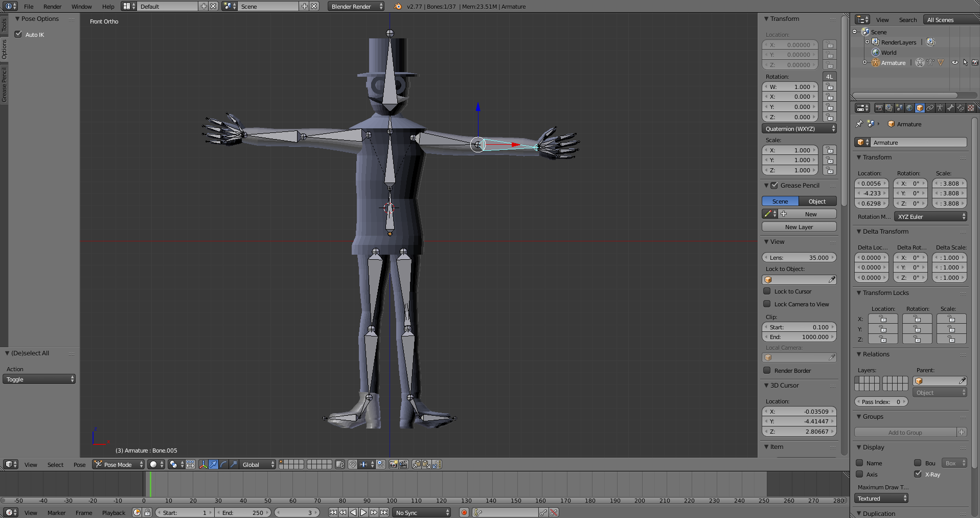Select the Object grease pencil source button
This screenshot has height=518, width=980.
(x=817, y=201)
